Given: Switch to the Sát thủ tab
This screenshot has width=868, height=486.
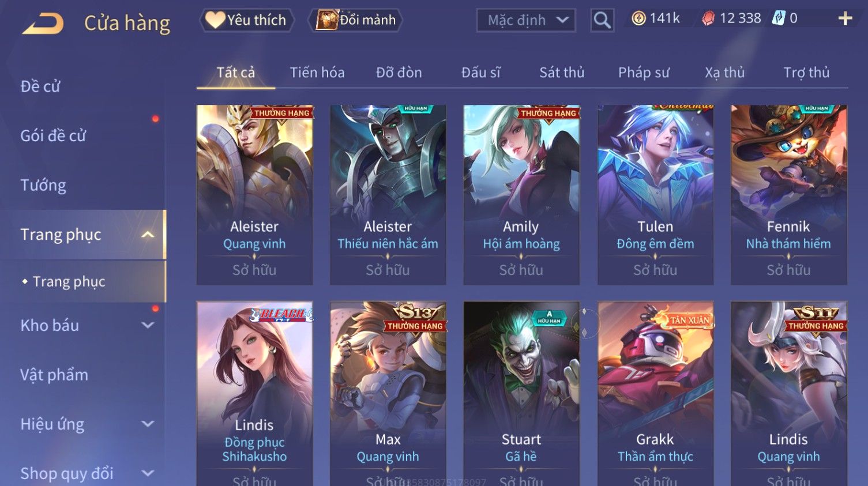Looking at the screenshot, I should click(x=562, y=73).
